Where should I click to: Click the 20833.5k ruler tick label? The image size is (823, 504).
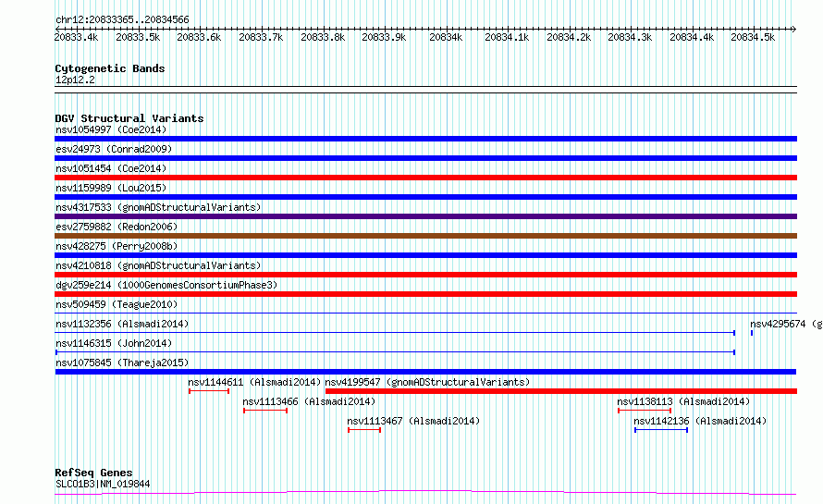coord(138,37)
